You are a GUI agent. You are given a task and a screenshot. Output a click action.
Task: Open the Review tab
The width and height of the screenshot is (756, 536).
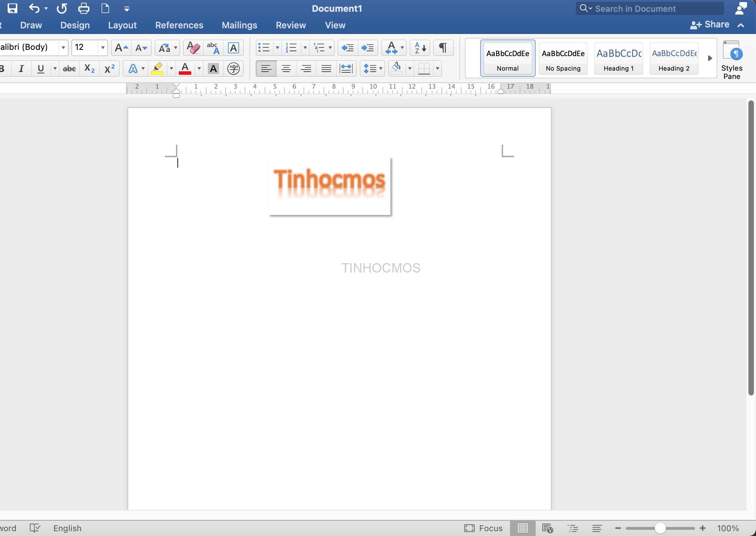coord(291,25)
